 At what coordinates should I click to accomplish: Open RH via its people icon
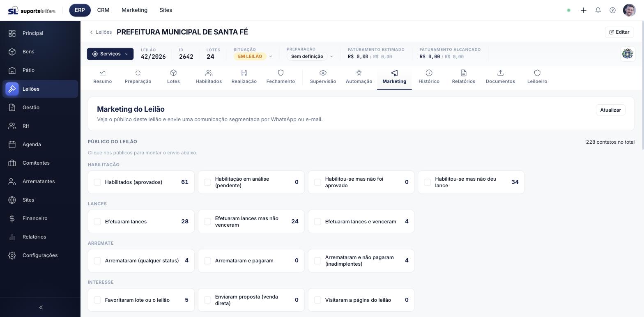[12, 126]
